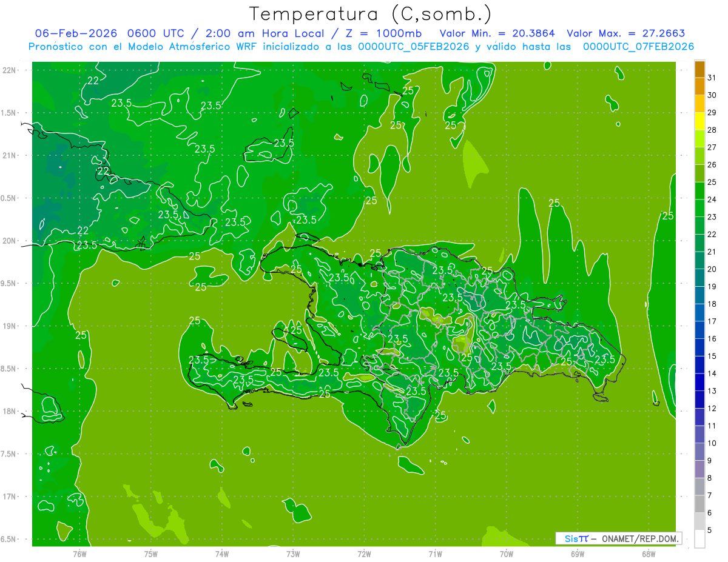Pick legend color band between 26 and 27
This screenshot has width=728, height=562.
tap(699, 156)
